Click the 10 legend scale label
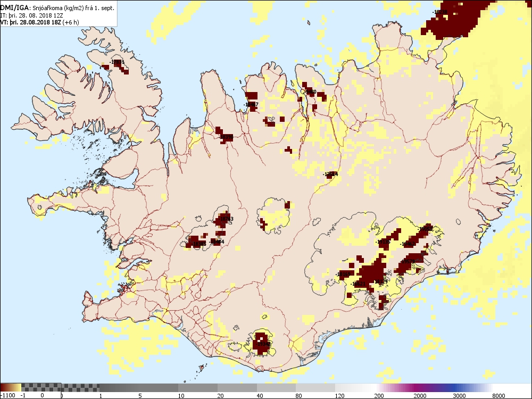 coord(181,395)
